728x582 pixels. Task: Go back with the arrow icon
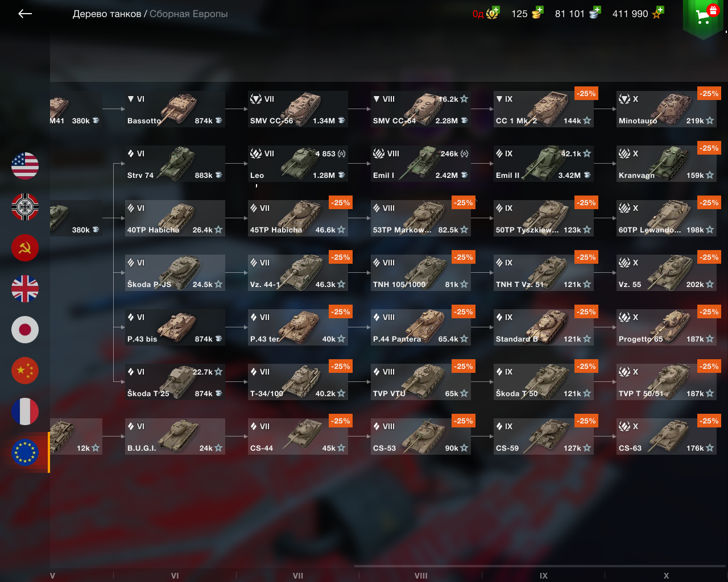tap(25, 14)
